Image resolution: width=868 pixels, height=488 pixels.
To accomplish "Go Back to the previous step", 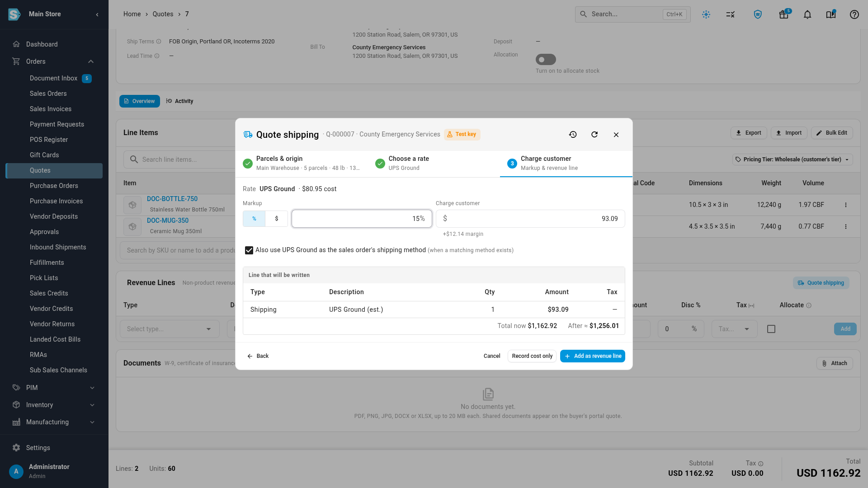I will click(258, 356).
